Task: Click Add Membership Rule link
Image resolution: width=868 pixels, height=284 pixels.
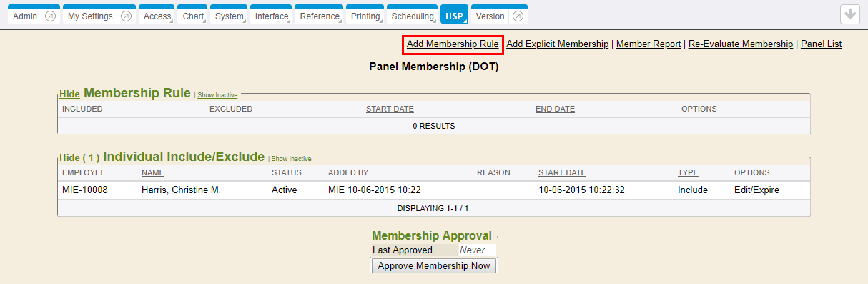Action: coord(453,44)
